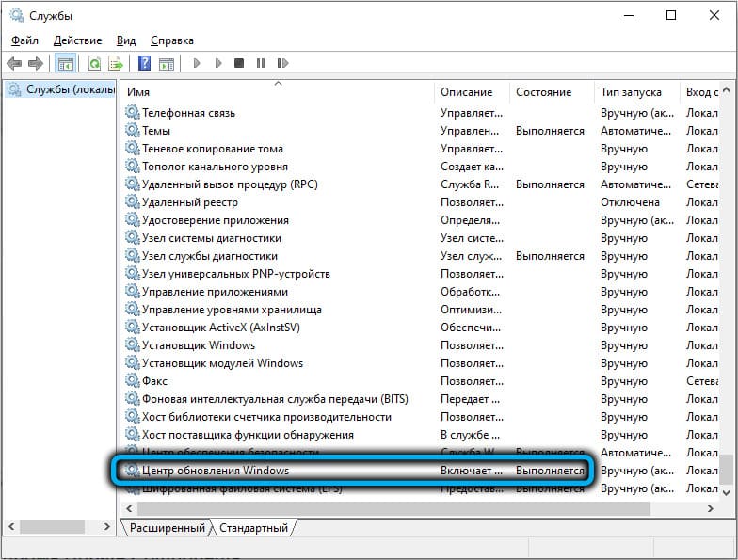Click the Export list toolbar icon

(116, 63)
